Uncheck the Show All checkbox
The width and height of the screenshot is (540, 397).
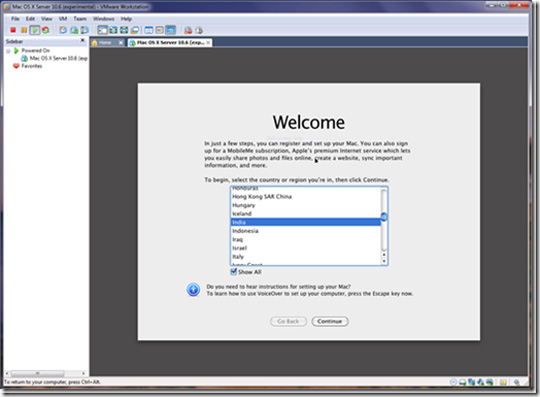coord(233,272)
